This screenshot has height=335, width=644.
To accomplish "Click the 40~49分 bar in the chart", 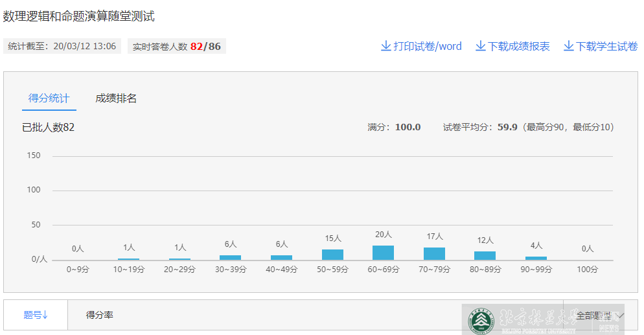I will coord(281,257).
